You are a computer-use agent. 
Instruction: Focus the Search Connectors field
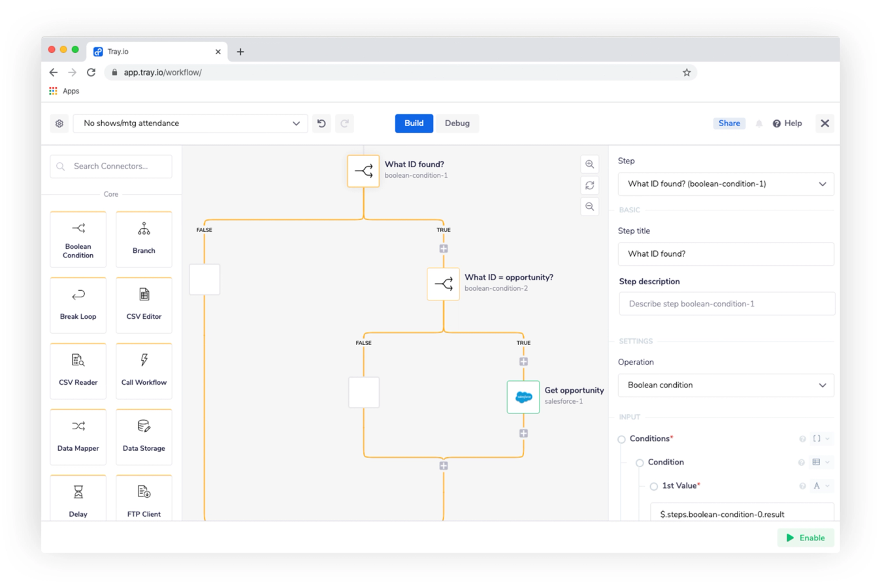point(111,167)
